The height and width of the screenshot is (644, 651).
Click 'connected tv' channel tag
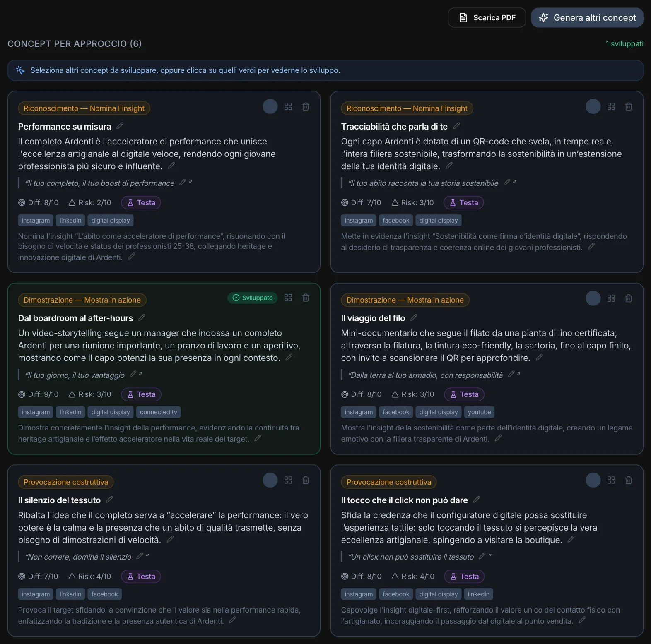coord(159,412)
